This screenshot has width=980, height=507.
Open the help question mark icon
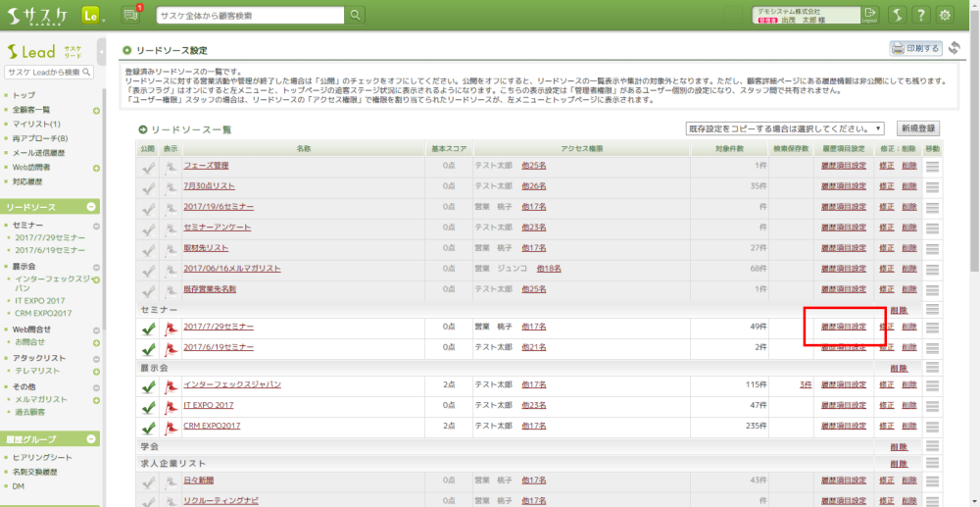921,15
